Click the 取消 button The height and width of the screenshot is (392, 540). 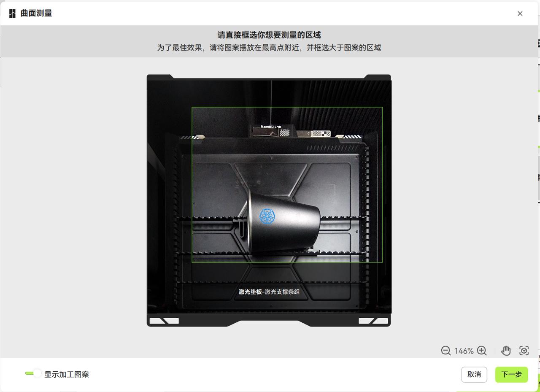click(474, 374)
